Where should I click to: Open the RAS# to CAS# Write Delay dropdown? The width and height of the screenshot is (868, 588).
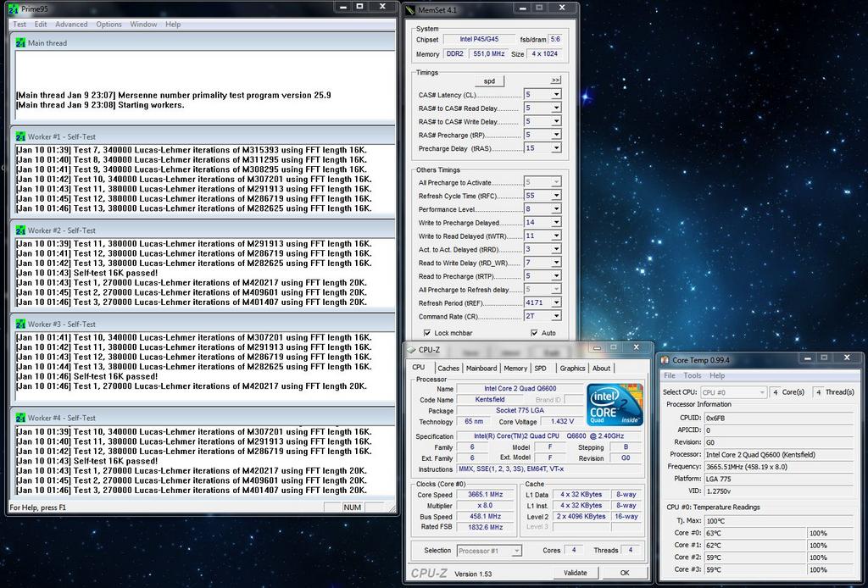[556, 121]
